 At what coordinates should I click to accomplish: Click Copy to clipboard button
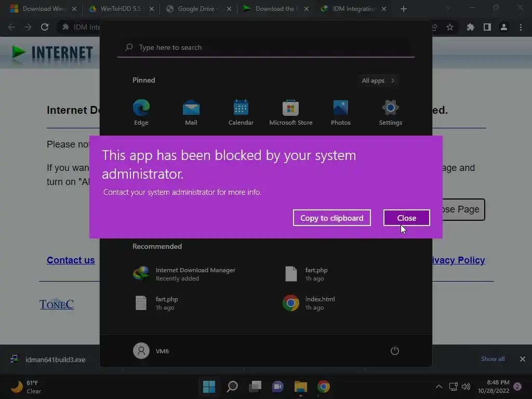tap(331, 218)
